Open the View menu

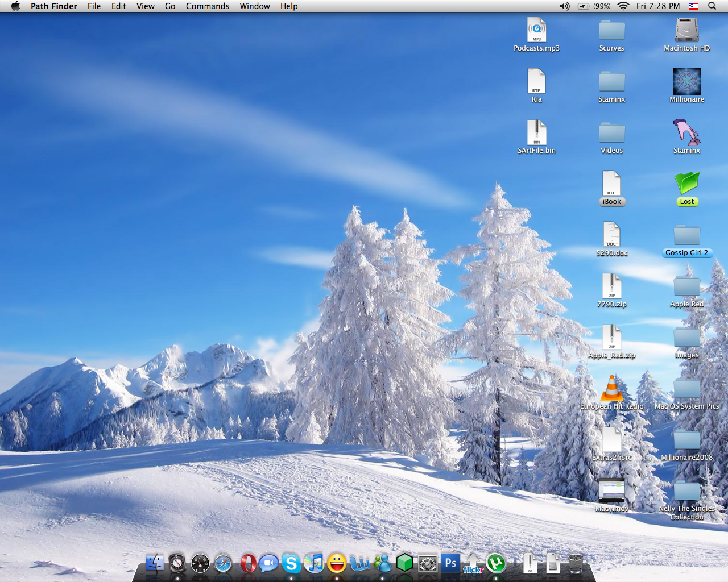(x=146, y=6)
